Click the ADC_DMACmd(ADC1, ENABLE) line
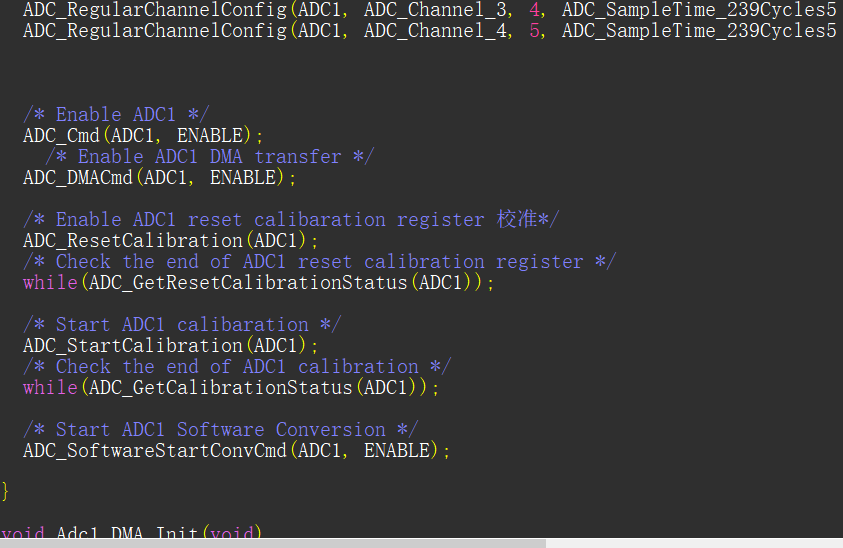Viewport: 843px width, 548px height. [159, 177]
